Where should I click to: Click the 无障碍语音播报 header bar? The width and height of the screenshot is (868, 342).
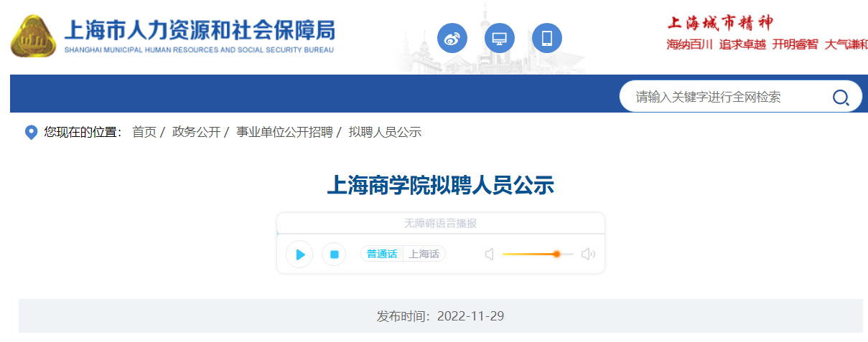tap(441, 223)
